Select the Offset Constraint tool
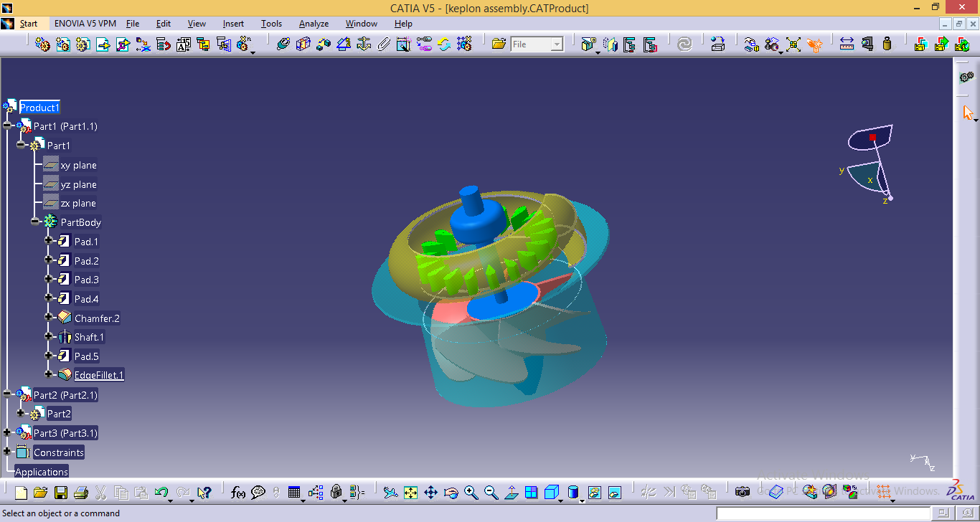Viewport: 980px width, 522px height. (324, 44)
